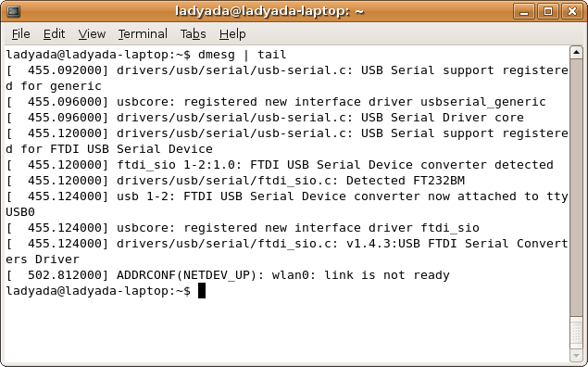Viewport: 588px width, 367px height.
Task: Maximize the terminal window
Action: point(548,11)
